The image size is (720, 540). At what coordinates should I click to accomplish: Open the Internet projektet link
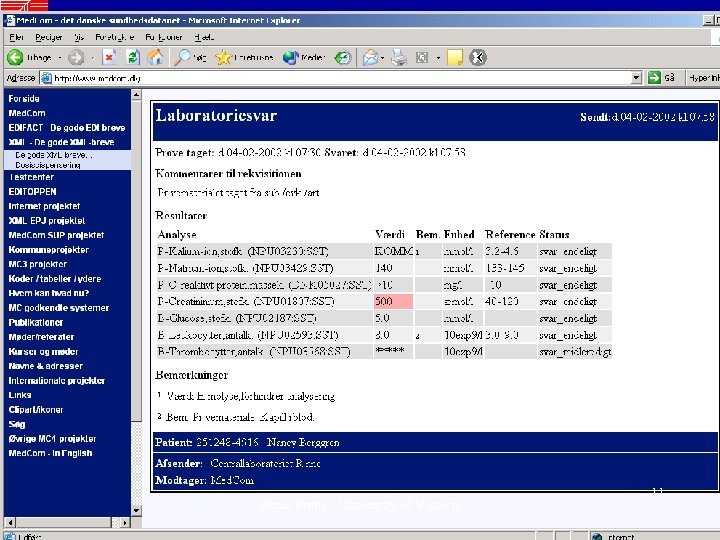pyautogui.click(x=44, y=206)
